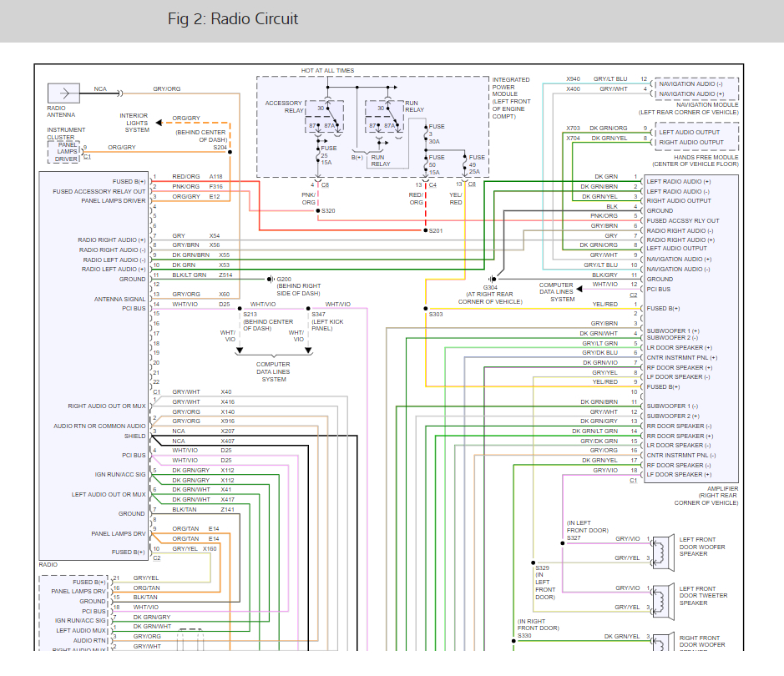Select the Integrated Power Module label
Image resolution: width=784 pixels, height=676 pixels.
click(x=511, y=98)
